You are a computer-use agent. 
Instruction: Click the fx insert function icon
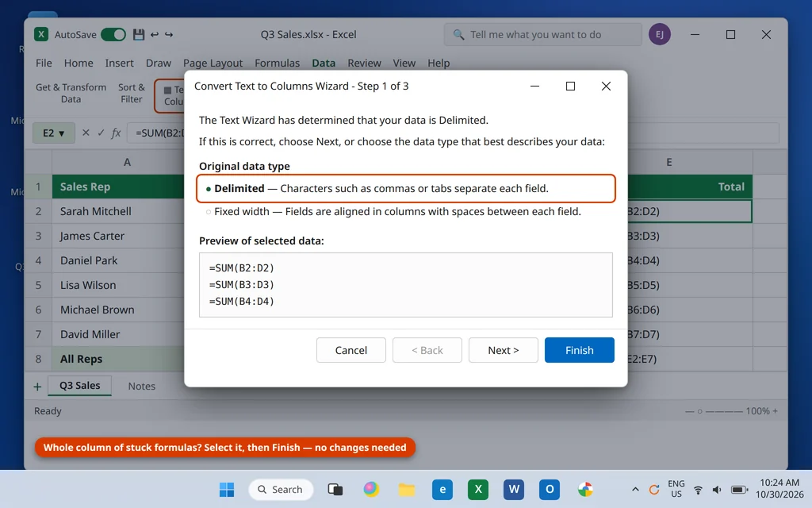pos(116,133)
